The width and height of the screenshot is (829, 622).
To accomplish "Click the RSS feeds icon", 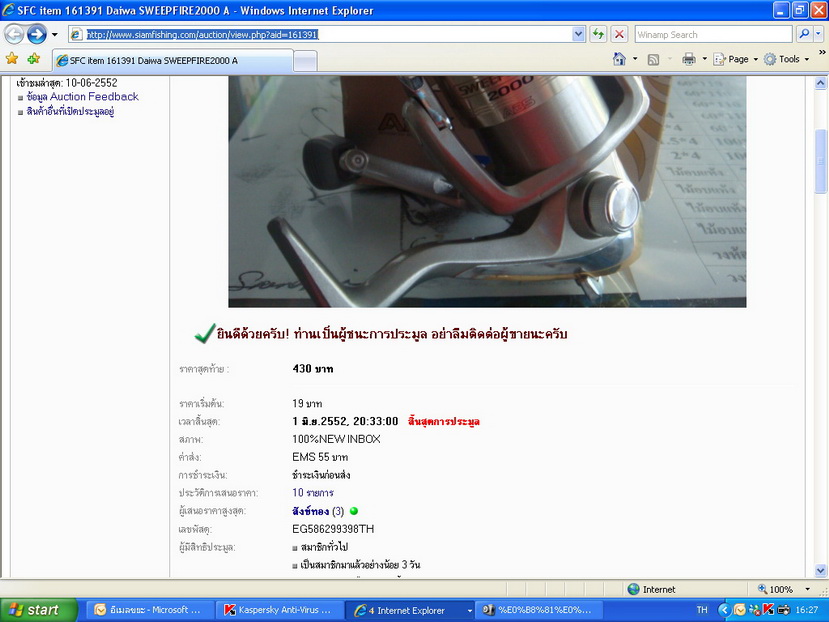I will point(653,59).
